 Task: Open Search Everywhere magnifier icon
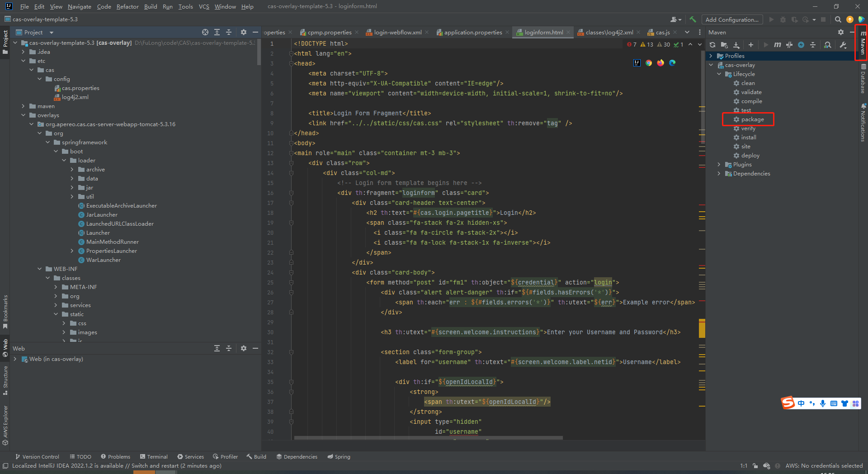click(838, 19)
